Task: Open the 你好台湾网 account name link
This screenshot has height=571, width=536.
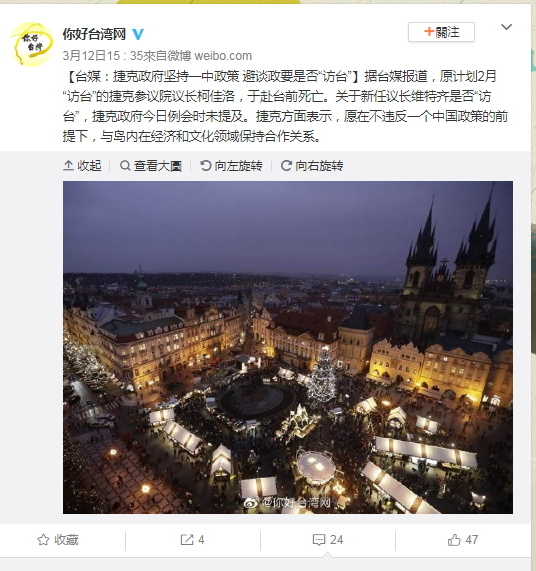Action: 94,34
